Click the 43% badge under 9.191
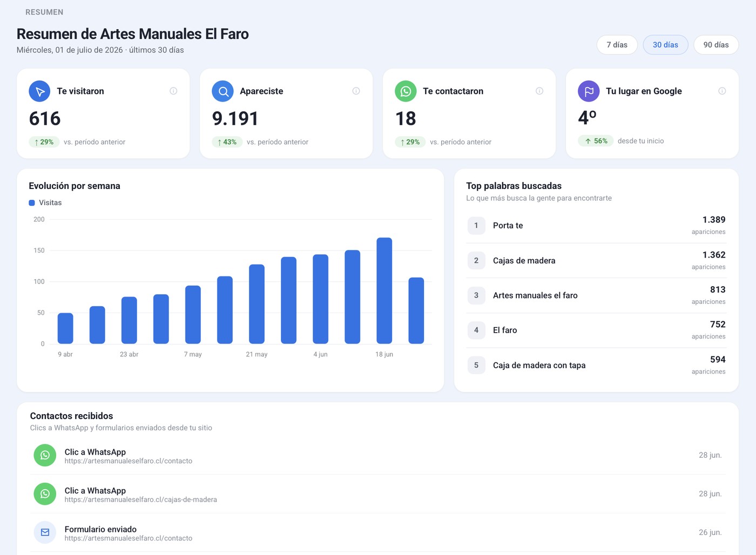This screenshot has height=555, width=756. click(x=227, y=142)
